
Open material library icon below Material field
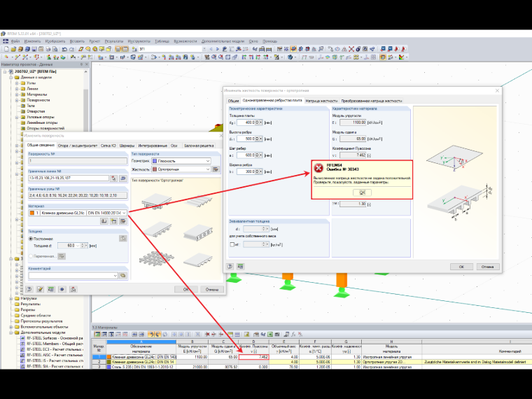pyautogui.click(x=104, y=221)
